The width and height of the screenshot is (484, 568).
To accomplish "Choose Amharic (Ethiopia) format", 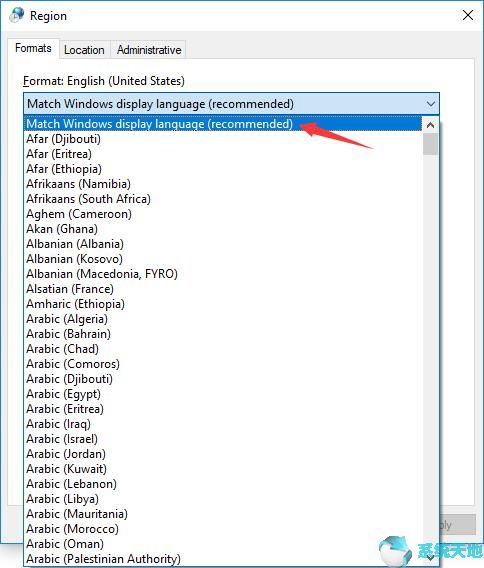I will pos(223,304).
